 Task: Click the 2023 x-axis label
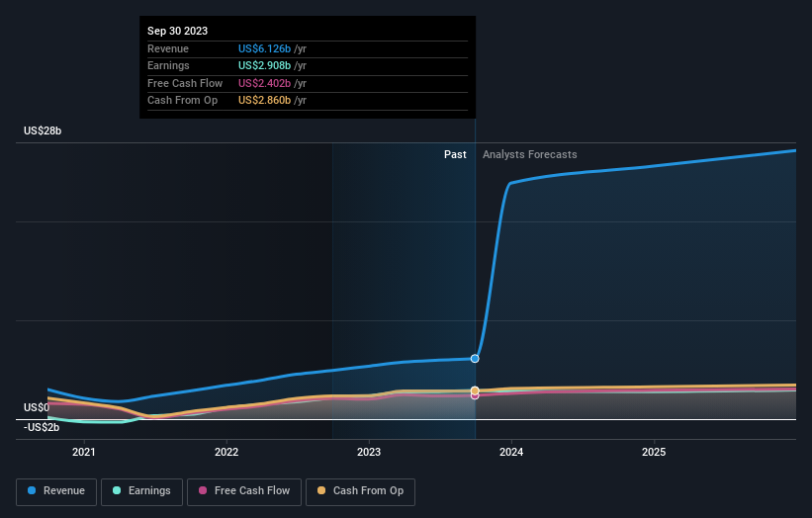[369, 453]
